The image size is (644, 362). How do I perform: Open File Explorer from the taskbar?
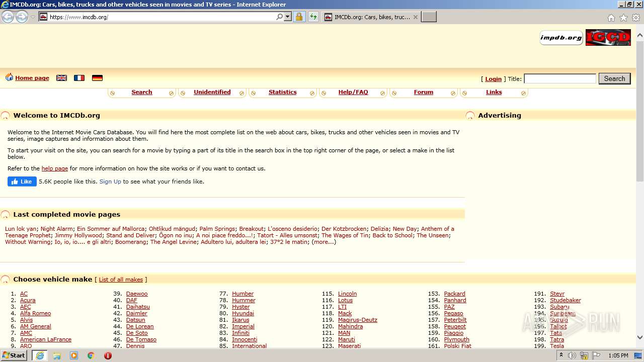pyautogui.click(x=57, y=355)
